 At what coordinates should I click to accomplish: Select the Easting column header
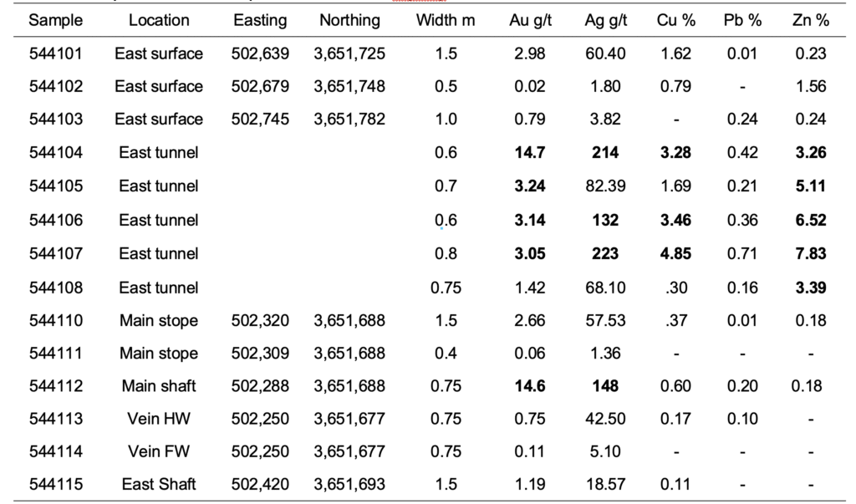(260, 20)
